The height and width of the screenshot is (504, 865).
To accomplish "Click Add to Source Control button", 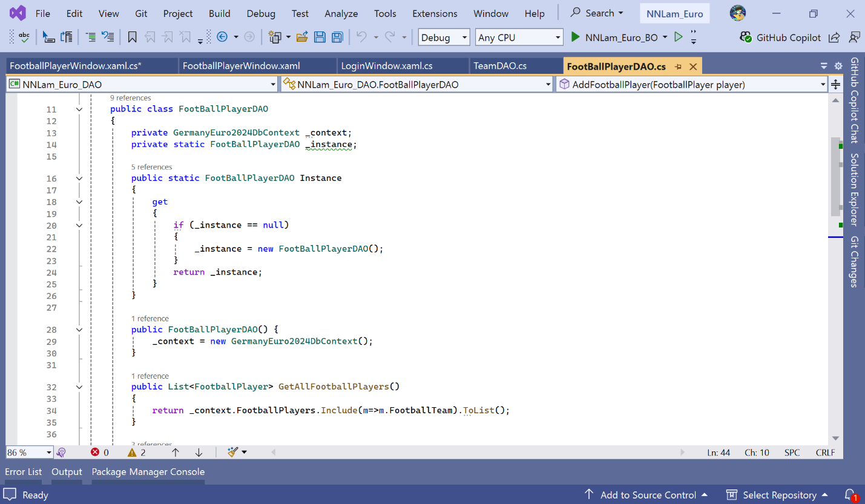I will tap(646, 495).
